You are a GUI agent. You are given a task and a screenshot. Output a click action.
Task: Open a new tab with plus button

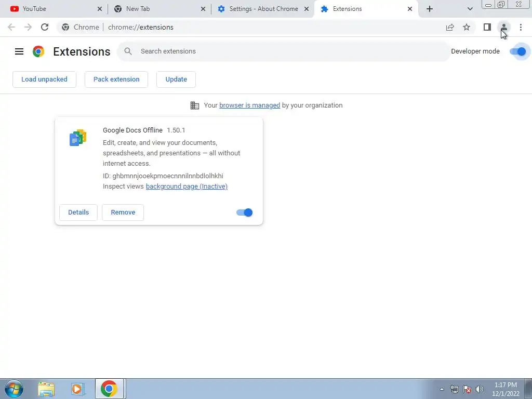click(x=430, y=9)
